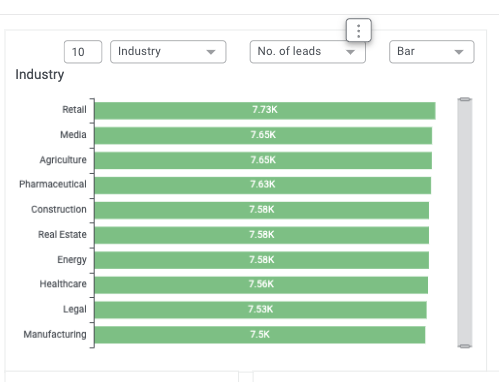Image resolution: width=499 pixels, height=382 pixels.
Task: Click the Energy axis label
Action: tap(72, 260)
